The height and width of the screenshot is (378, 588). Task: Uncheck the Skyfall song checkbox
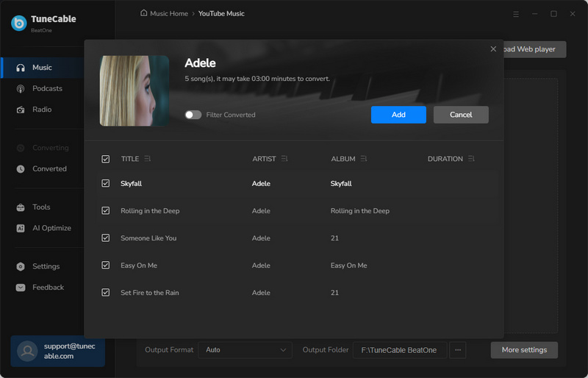point(106,184)
